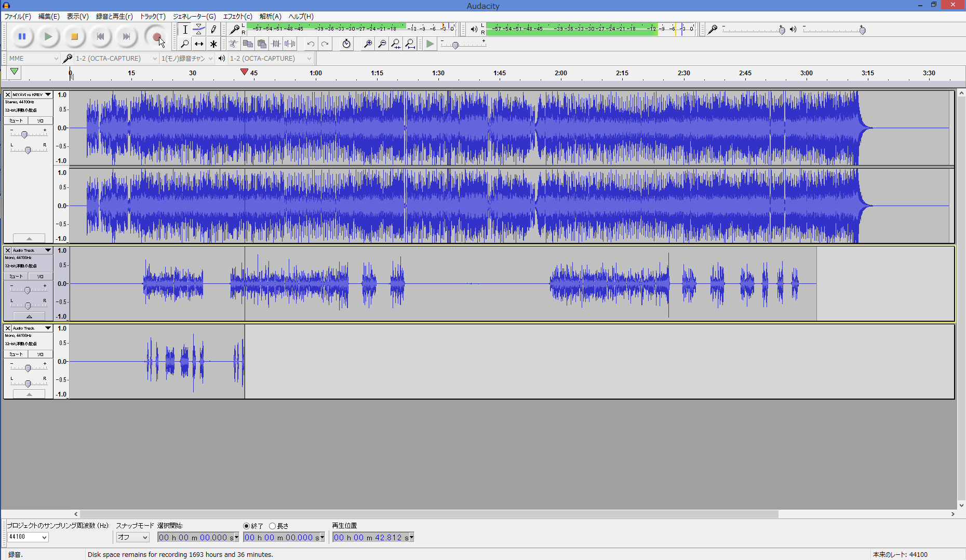
Task: Click the Trim audio icon
Action: [276, 44]
